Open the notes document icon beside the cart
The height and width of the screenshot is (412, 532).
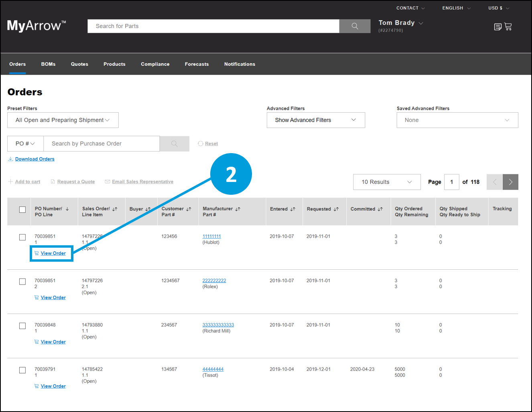click(497, 26)
